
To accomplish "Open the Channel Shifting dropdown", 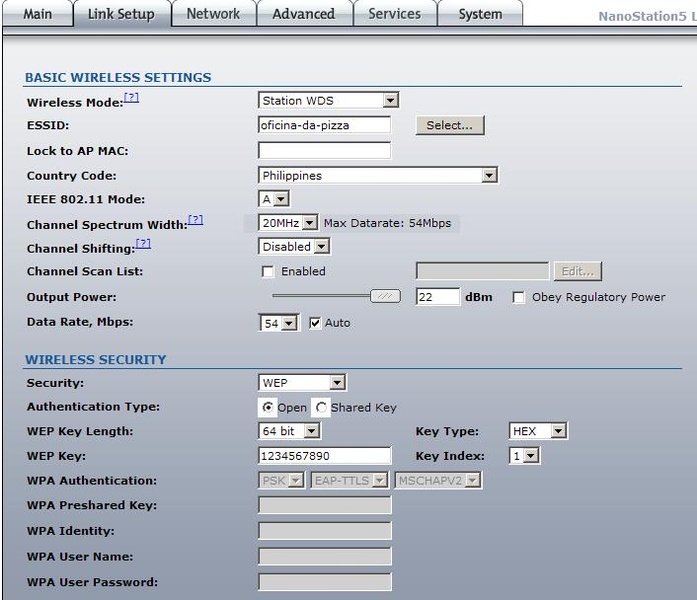I will 294,246.
